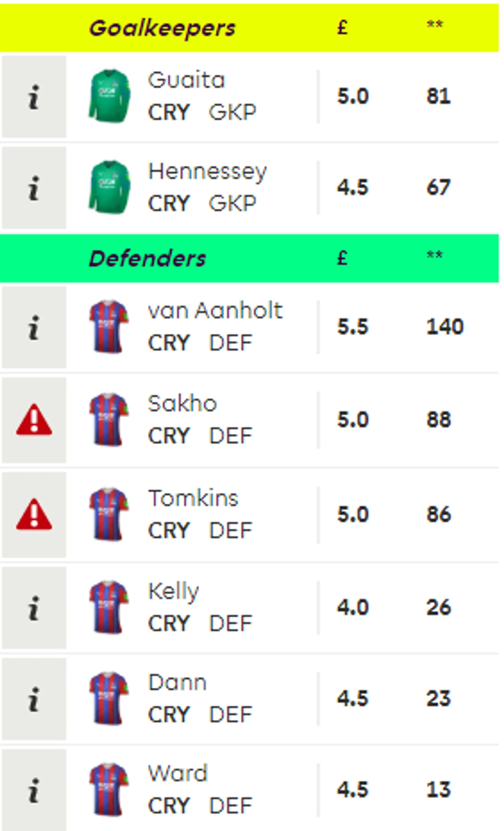The image size is (504, 831).
Task: Select player name Sakho
Action: (182, 403)
